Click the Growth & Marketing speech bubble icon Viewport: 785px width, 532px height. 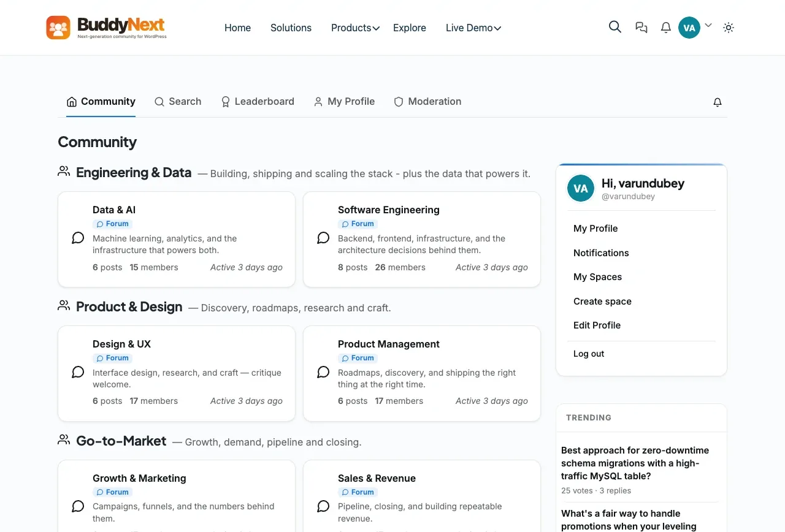[x=78, y=506]
